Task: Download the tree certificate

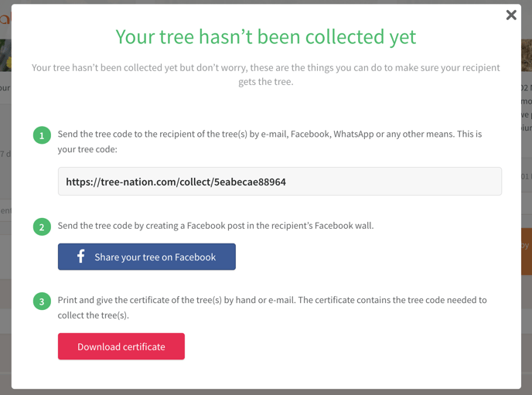Action: (x=121, y=346)
